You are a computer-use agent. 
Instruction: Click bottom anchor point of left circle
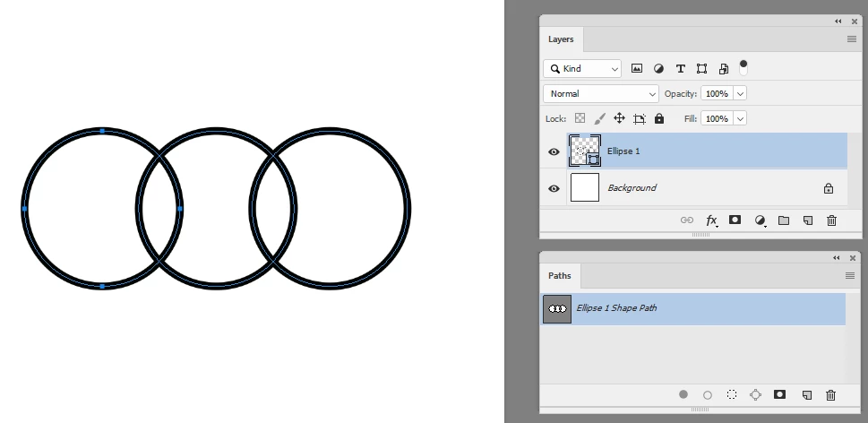[102, 286]
